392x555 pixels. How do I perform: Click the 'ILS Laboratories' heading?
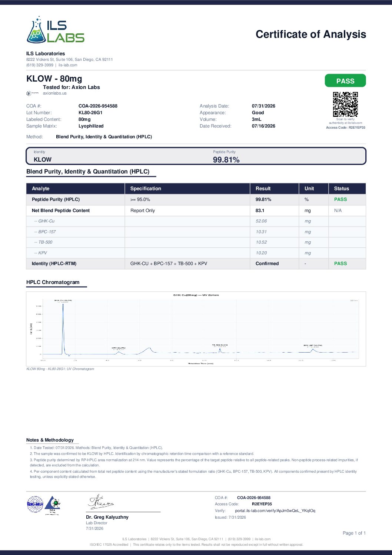pos(46,54)
